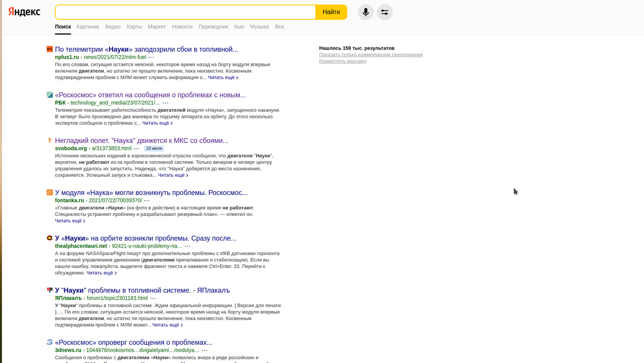Switch to Видео tab
Screen dimensions: 644x363
click(113, 27)
